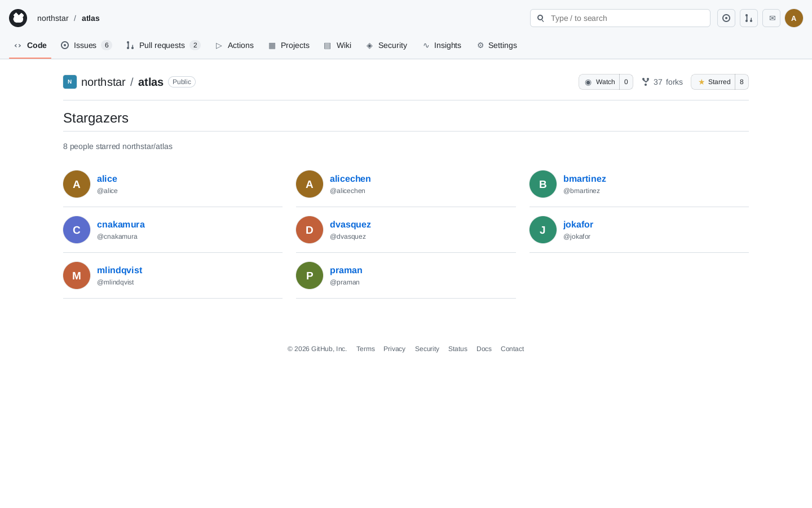Open the Issues tab
Screen dimensions: 812x508
[86, 45]
